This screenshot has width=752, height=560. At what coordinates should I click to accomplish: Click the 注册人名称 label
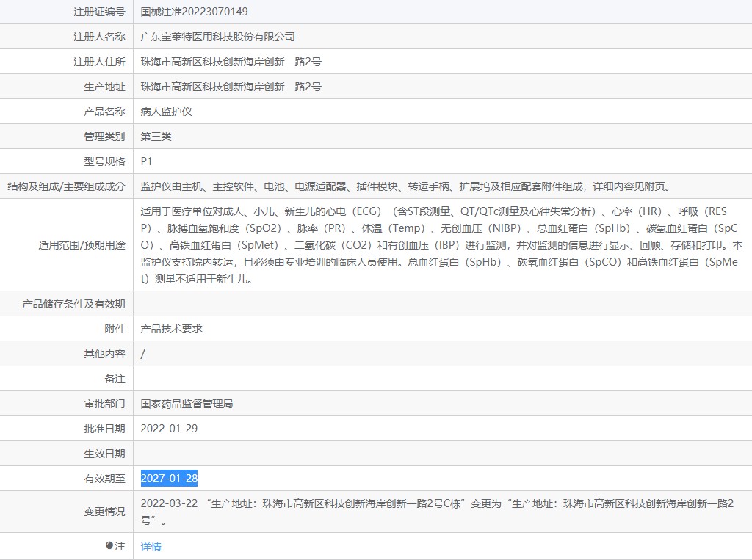tap(99, 37)
